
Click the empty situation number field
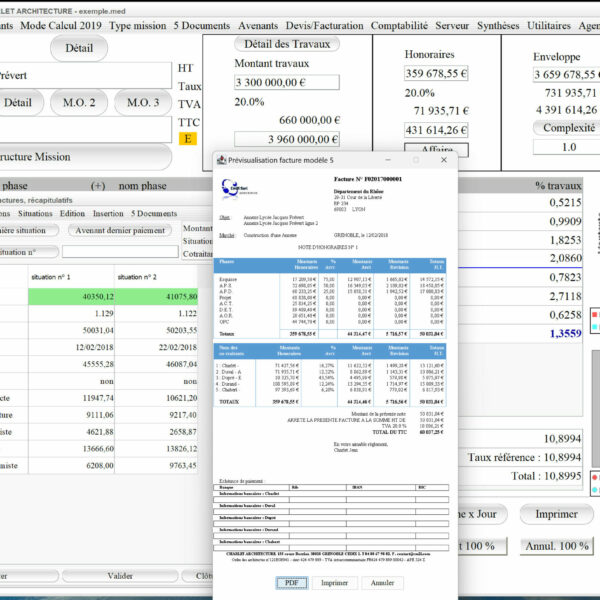point(120,252)
